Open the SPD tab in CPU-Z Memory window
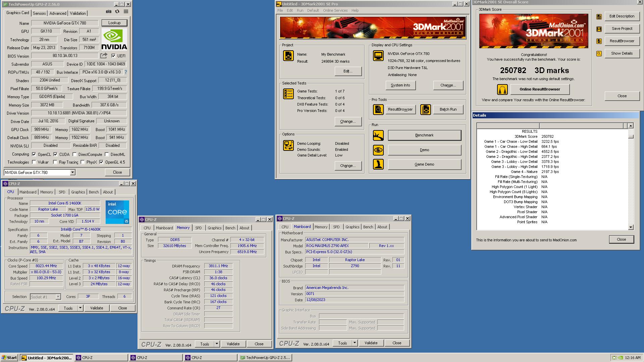 click(x=199, y=228)
